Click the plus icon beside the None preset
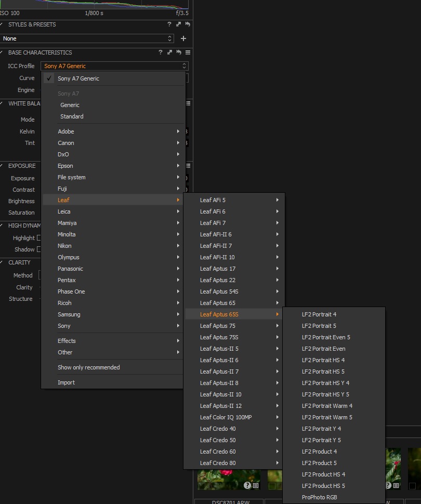Image resolution: width=421 pixels, height=504 pixels. pos(183,38)
